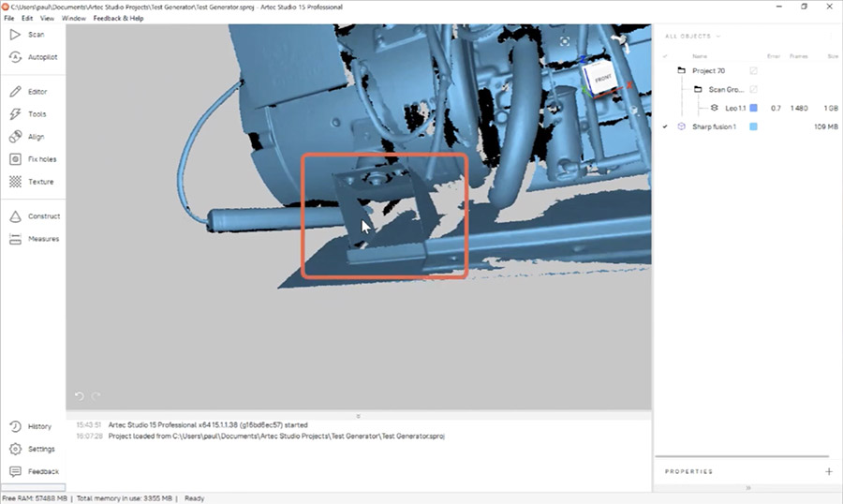Toggle the Scan Group edit checkbox
Screen dimensions: 843x504
(753, 90)
